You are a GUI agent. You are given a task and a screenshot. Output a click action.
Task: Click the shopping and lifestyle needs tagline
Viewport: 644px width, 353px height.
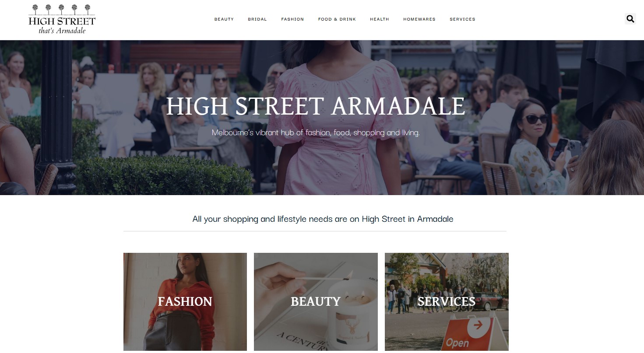(323, 219)
